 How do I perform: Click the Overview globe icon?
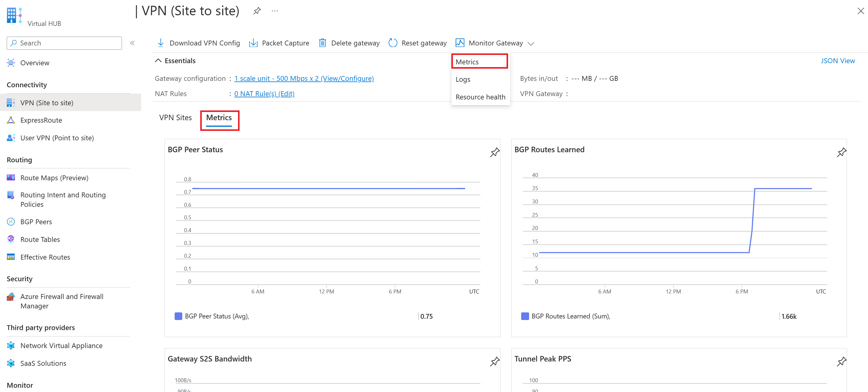tap(11, 63)
